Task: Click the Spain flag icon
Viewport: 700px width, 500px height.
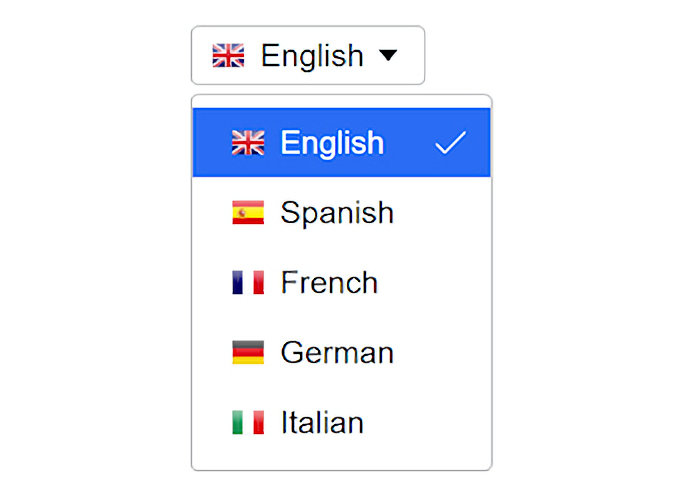Action: (x=248, y=212)
